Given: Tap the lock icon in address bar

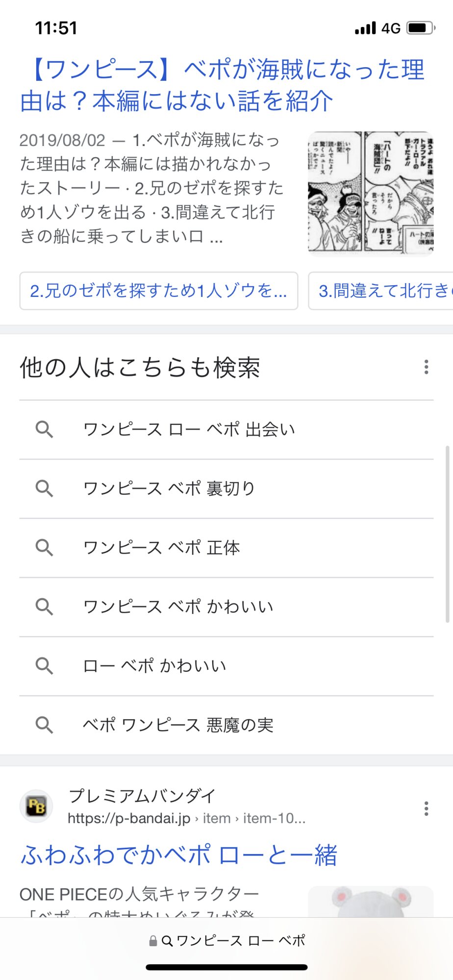Looking at the screenshot, I should coord(153,941).
